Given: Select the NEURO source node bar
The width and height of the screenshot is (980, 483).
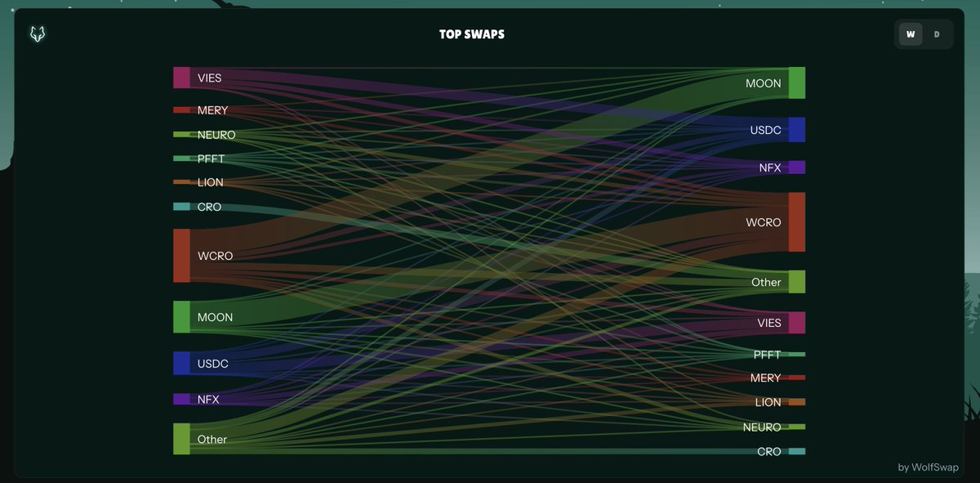Looking at the screenshot, I should [x=181, y=134].
